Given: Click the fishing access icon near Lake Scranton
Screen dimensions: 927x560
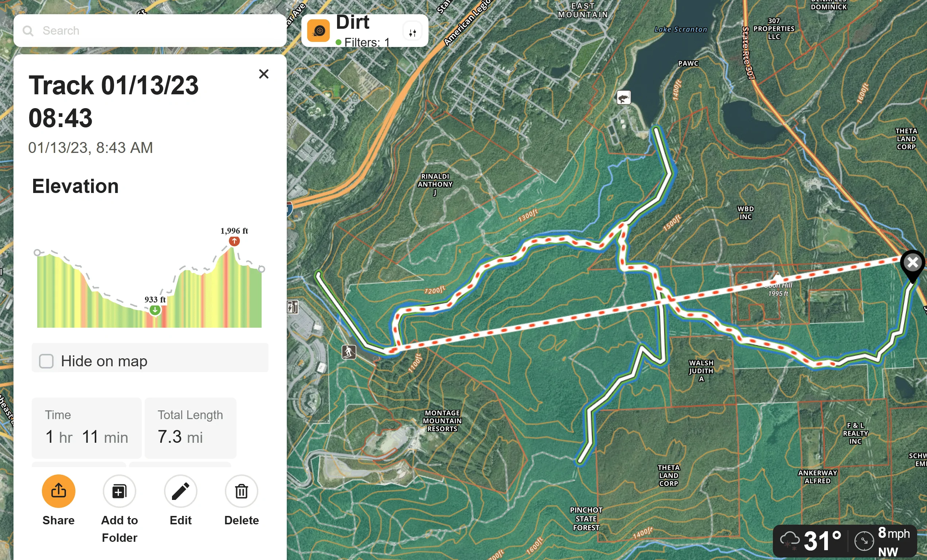Looking at the screenshot, I should (623, 98).
